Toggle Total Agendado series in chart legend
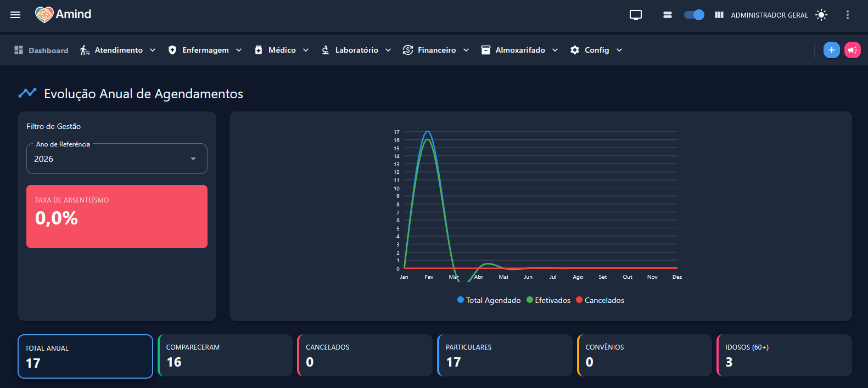The image size is (868, 388). pyautogui.click(x=489, y=300)
